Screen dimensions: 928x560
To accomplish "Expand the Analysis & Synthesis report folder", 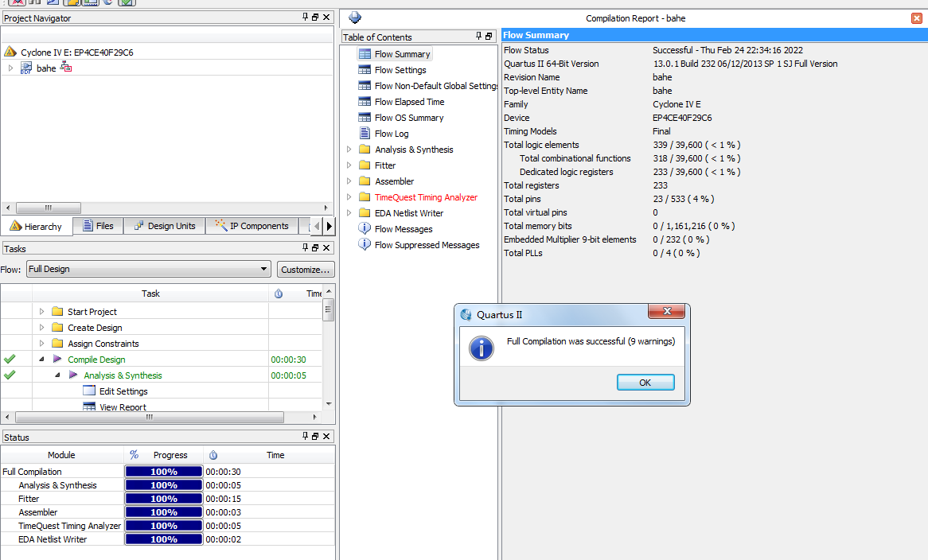I will (349, 150).
